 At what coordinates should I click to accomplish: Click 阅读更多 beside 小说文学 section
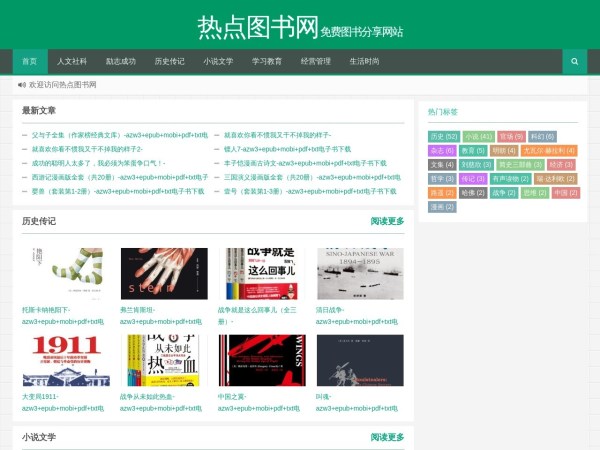[387, 437]
